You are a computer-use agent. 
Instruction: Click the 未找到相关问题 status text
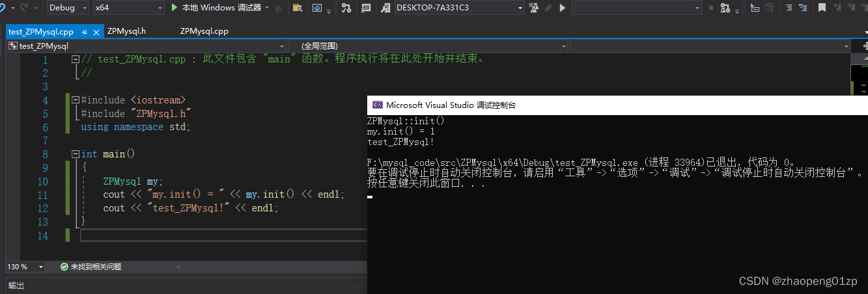pyautogui.click(x=96, y=267)
